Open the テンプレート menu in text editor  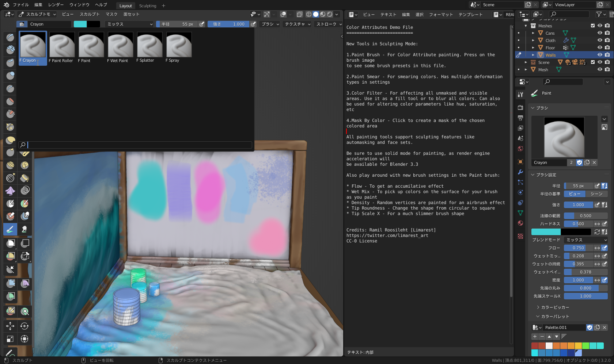470,15
